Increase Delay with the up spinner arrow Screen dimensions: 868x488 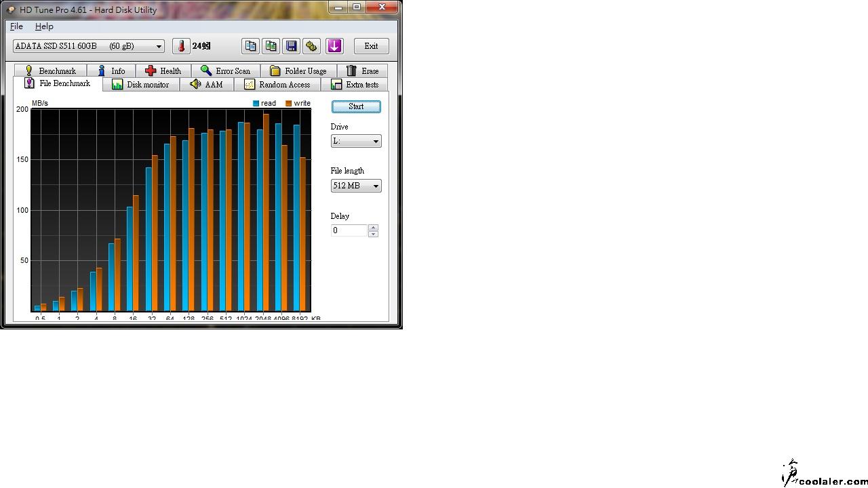[373, 228]
